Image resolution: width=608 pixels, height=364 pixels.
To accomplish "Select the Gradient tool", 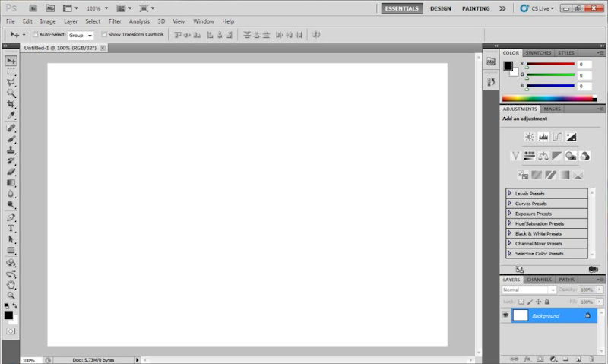I will coord(11,182).
